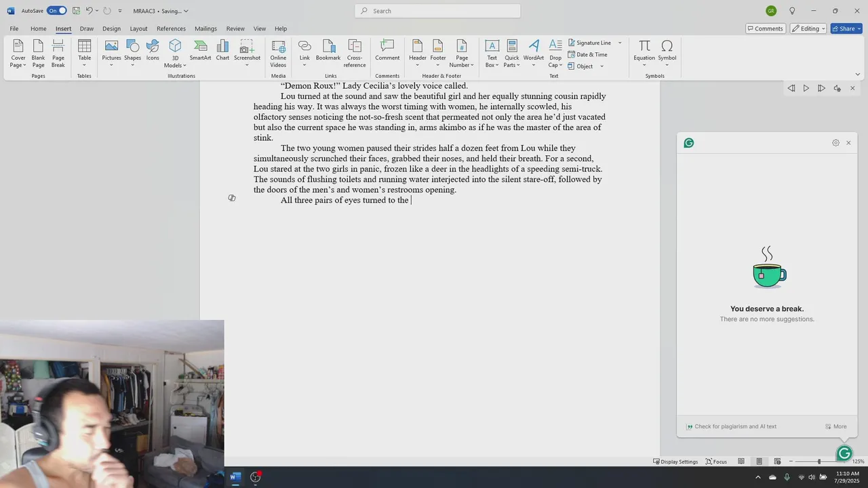Viewport: 868px width, 488px height.
Task: Click the Save icon in title bar
Action: [x=76, y=11]
